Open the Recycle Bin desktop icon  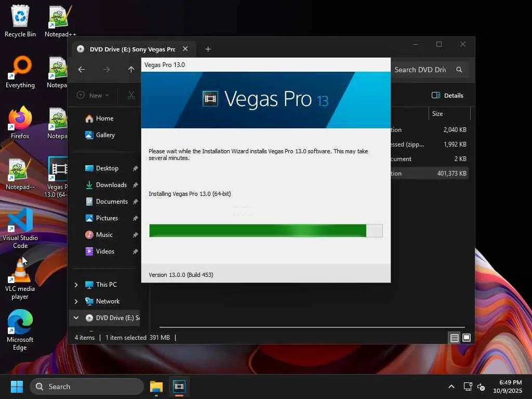(20, 21)
